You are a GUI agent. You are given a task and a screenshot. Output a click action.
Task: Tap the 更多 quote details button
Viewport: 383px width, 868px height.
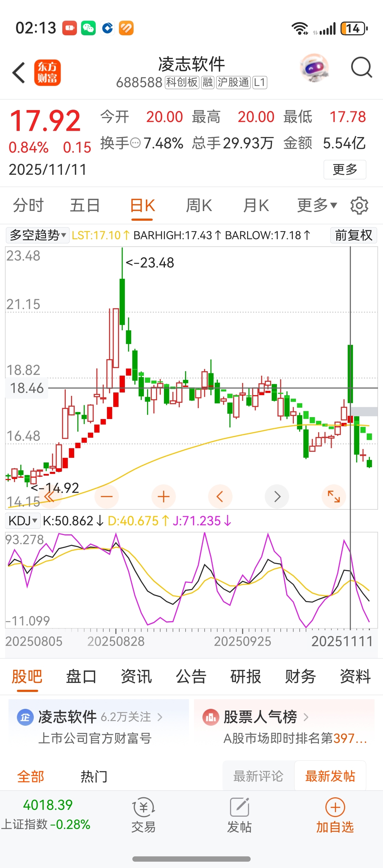pyautogui.click(x=345, y=169)
